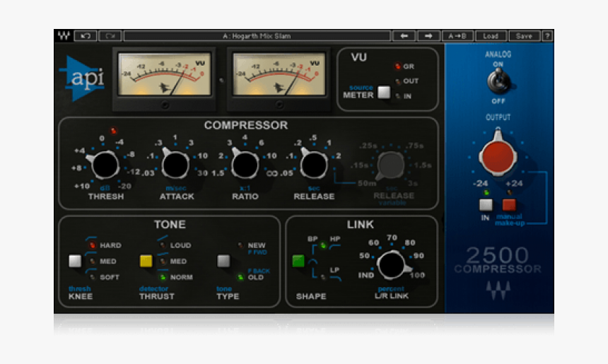
Task: Flip the Analog on/off toggle switch
Action: [498, 81]
